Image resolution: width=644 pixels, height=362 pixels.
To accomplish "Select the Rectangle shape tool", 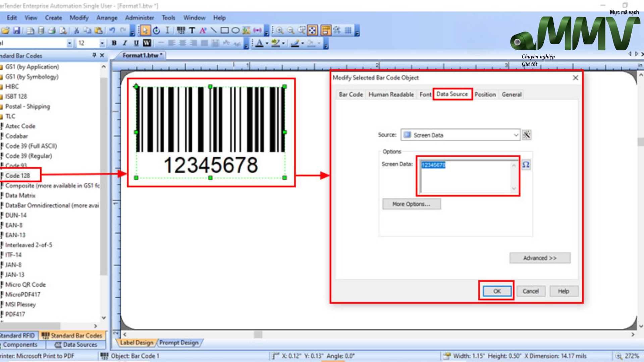I will [x=225, y=31].
